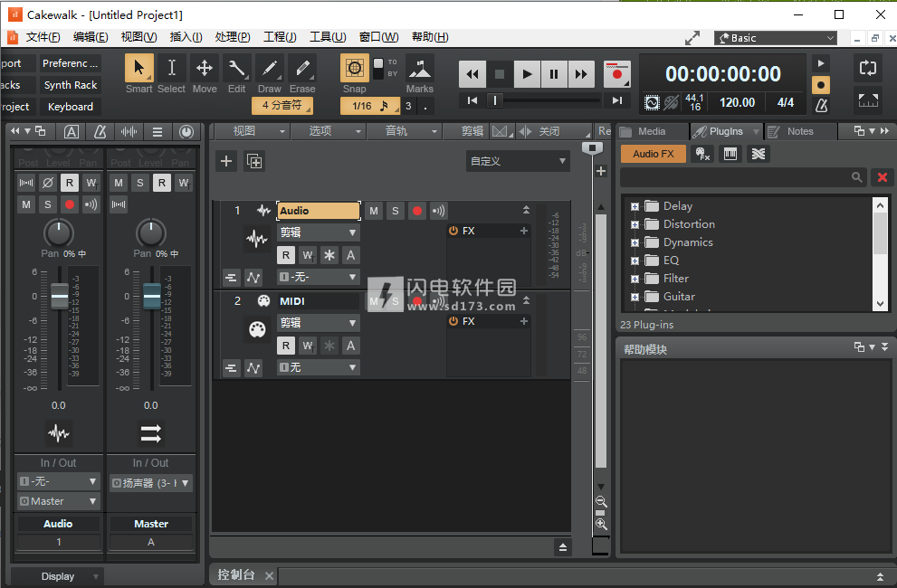897x588 pixels.
Task: Click the main Record transport button
Action: 616,74
